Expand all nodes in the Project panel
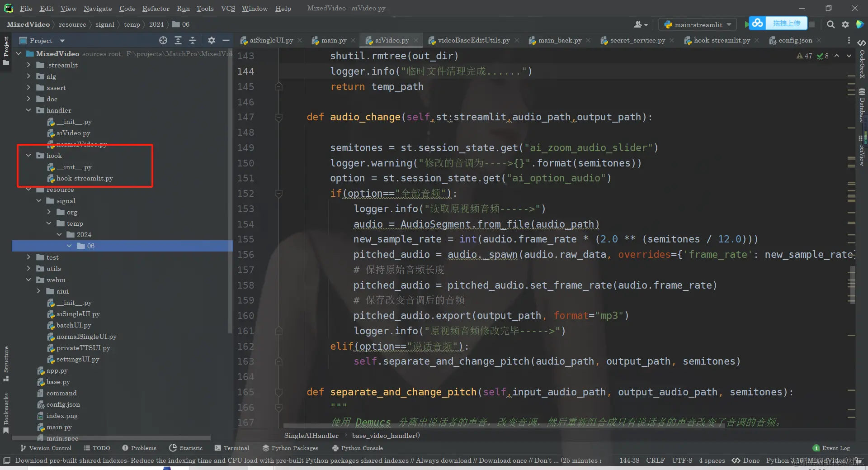The image size is (868, 470). click(x=178, y=40)
